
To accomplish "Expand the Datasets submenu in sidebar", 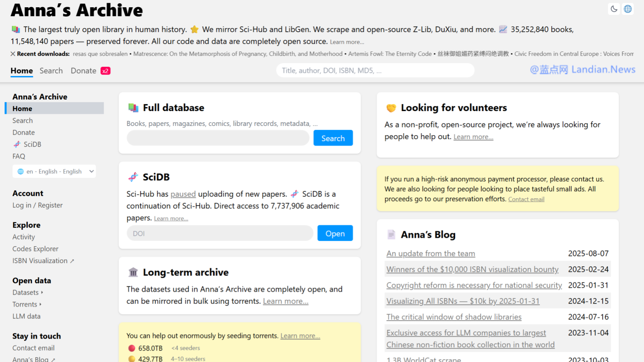I will (28, 292).
